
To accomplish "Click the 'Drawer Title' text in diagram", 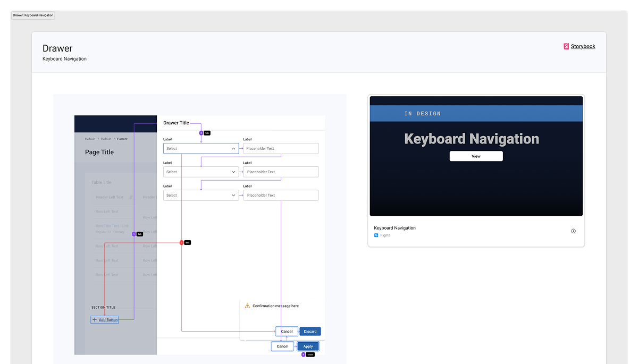I will (176, 123).
